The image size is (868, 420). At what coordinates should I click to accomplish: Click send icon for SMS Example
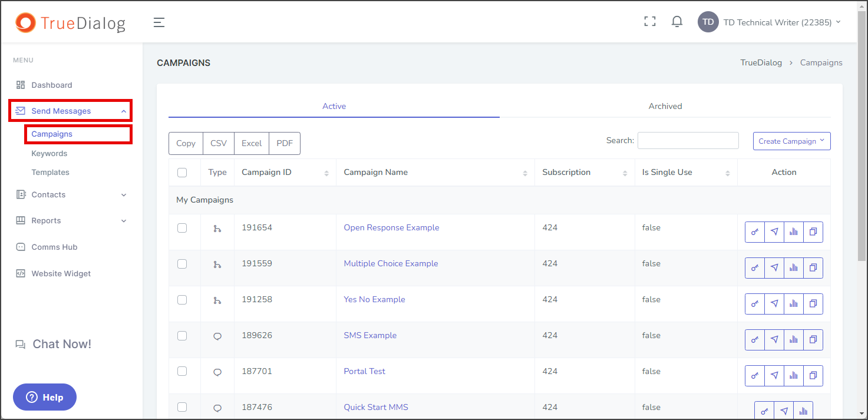[774, 340]
